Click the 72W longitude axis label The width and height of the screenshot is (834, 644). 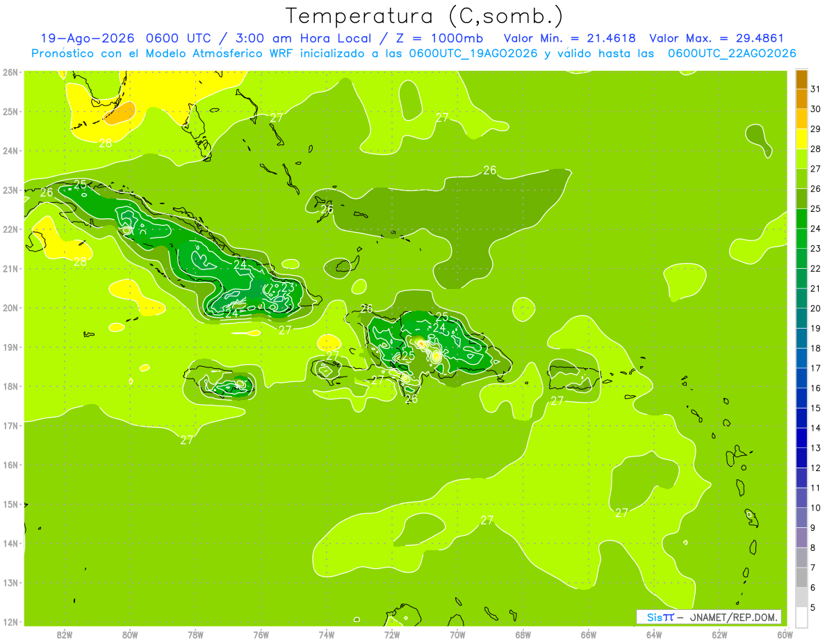[x=392, y=634]
